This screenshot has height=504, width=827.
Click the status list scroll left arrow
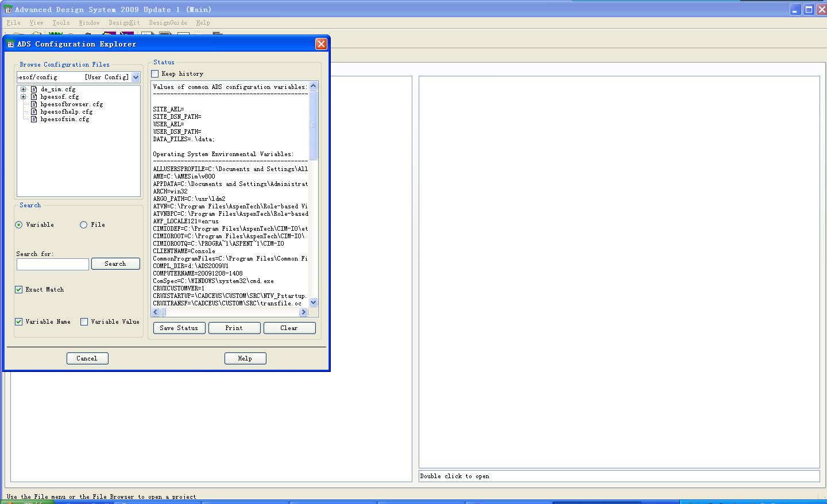point(156,312)
